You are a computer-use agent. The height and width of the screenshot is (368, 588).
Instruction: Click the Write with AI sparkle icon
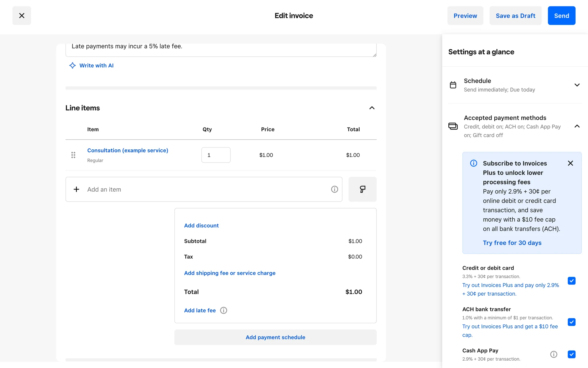pyautogui.click(x=72, y=65)
